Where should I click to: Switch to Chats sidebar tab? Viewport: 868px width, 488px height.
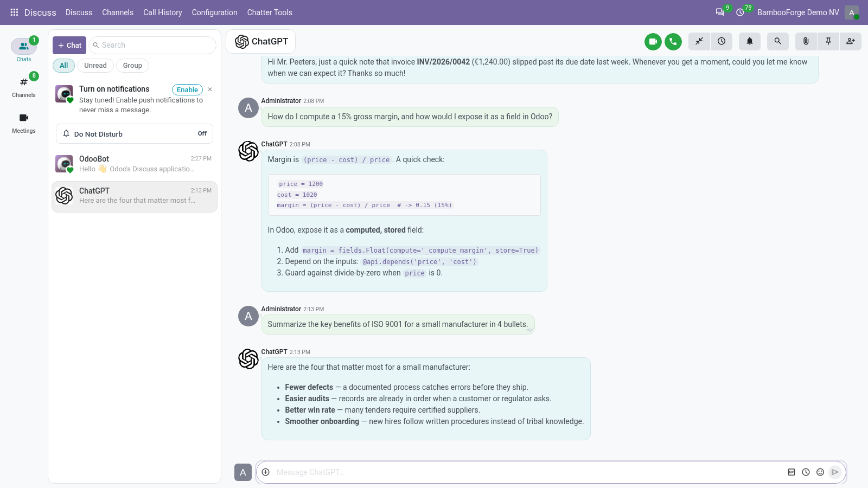[24, 50]
